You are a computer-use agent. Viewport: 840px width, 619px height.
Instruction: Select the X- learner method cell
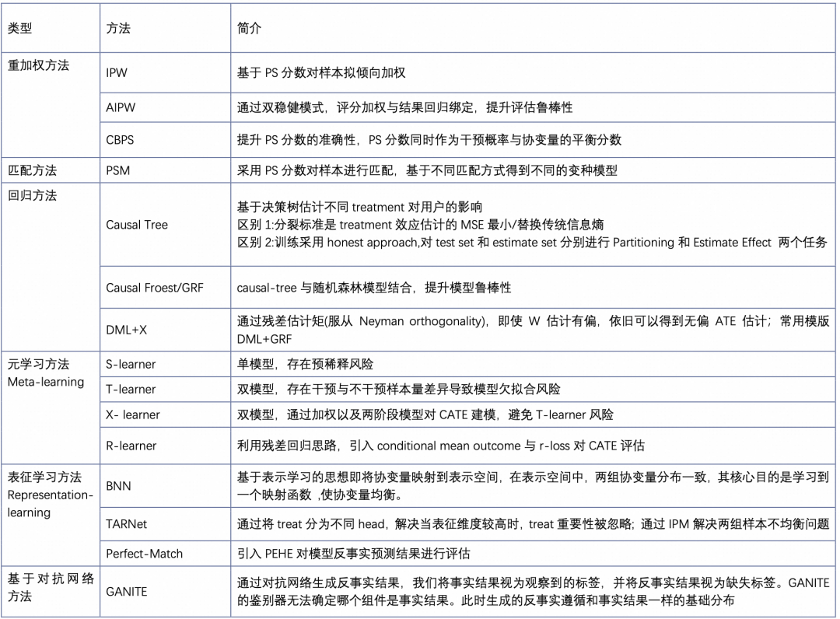tap(133, 414)
